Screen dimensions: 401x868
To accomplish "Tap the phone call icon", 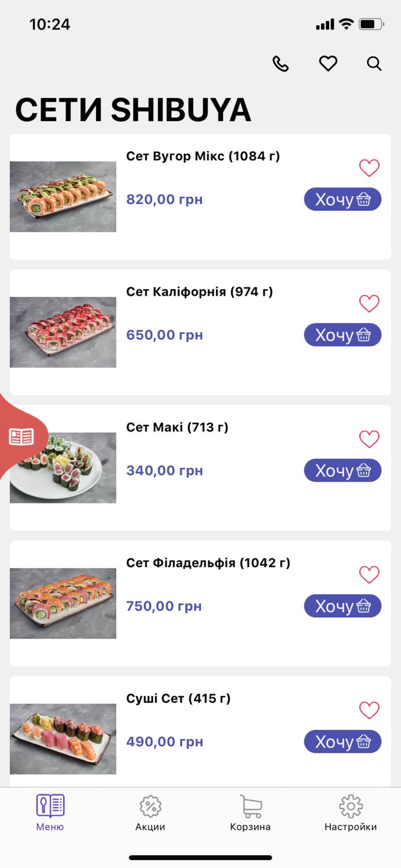I will pyautogui.click(x=281, y=64).
